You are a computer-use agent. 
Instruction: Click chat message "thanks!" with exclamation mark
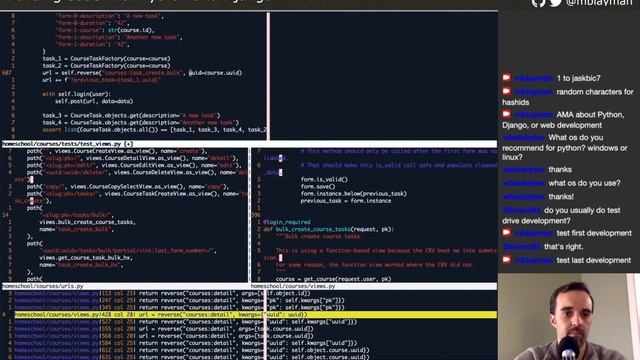(x=561, y=196)
